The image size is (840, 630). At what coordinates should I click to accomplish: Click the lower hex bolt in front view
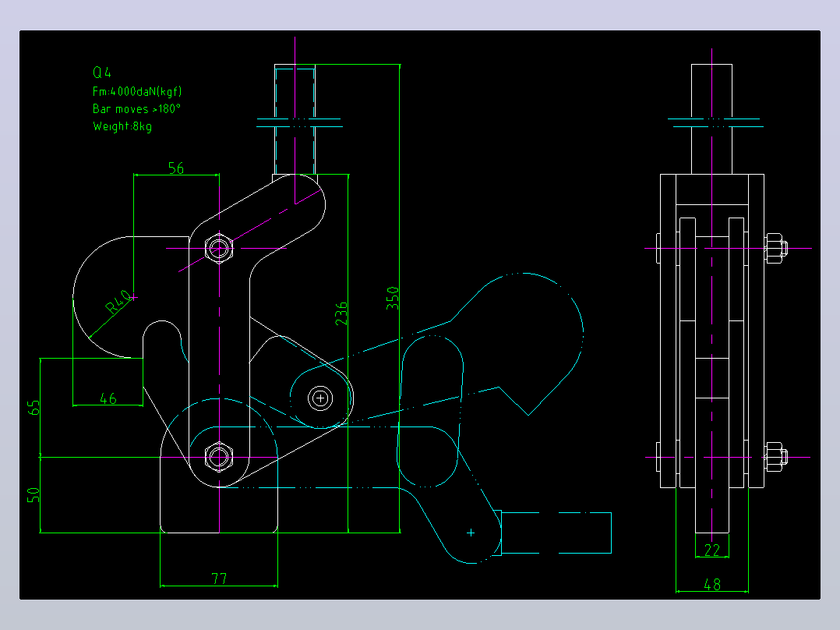219,457
